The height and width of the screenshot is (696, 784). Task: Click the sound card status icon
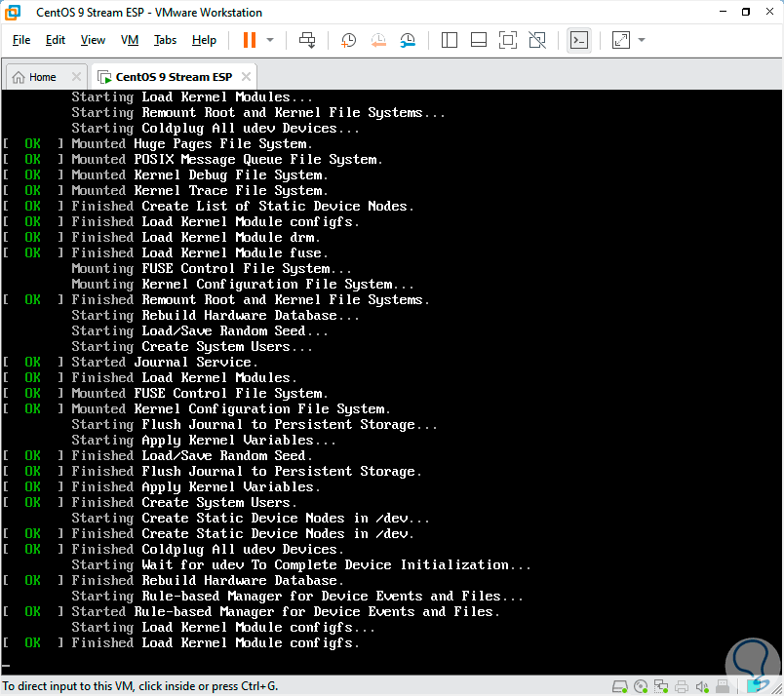pyautogui.click(x=702, y=686)
